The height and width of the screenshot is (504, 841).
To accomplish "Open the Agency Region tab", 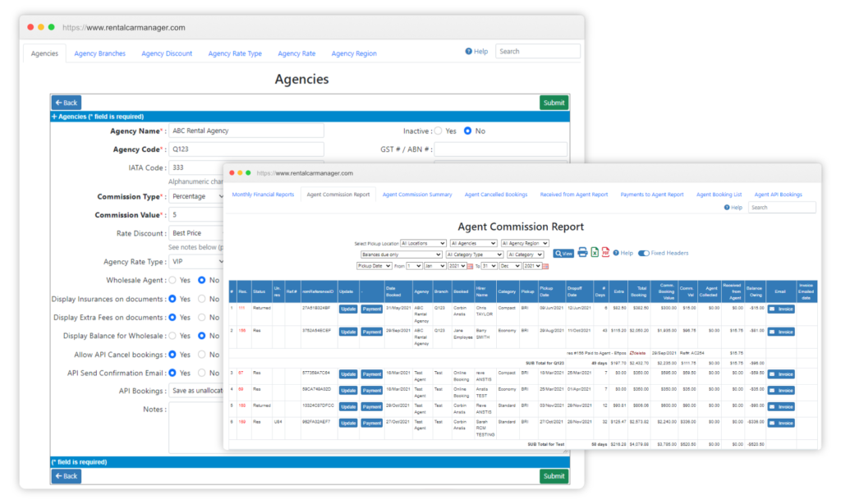I will point(354,53).
